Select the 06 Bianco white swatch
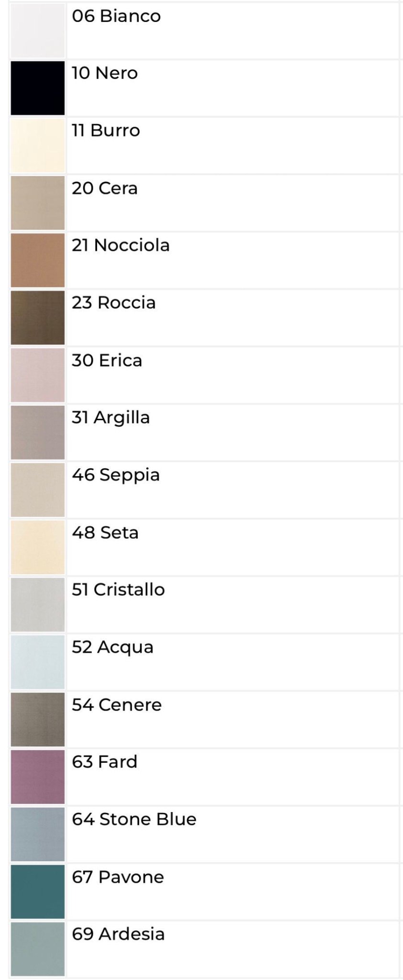Image resolution: width=403 pixels, height=980 pixels. [x=37, y=31]
